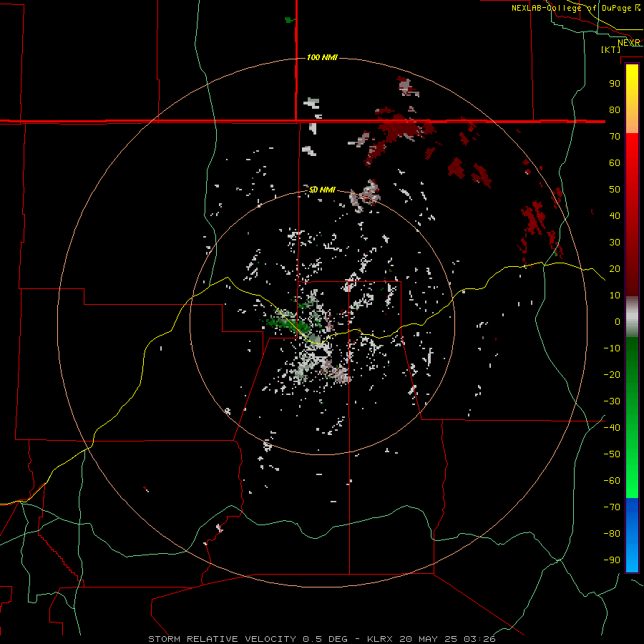
Task: Click the "STORM RELATIVE VELOCITY 0.5 DEG" product title
Action: pyautogui.click(x=248, y=639)
